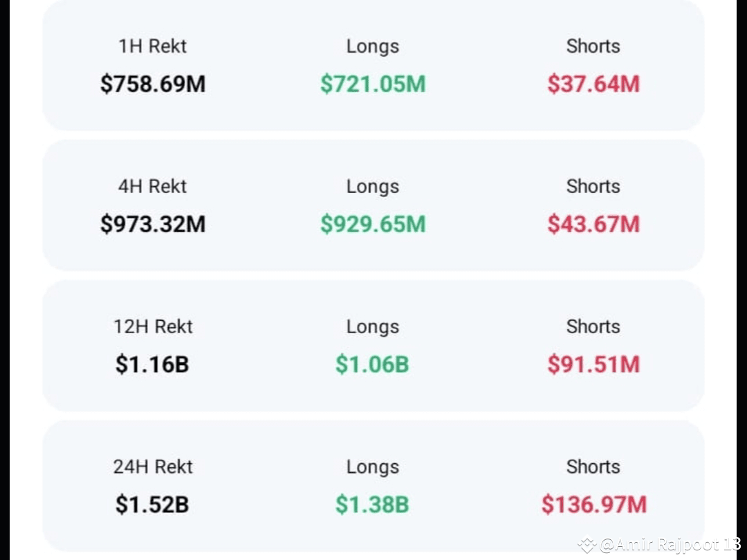747x560 pixels.
Task: Click the Shorts value $91.51M
Action: coord(593,364)
